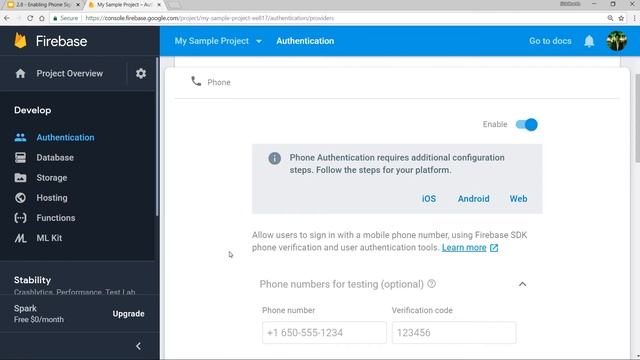Open Database in the sidebar

(x=55, y=158)
